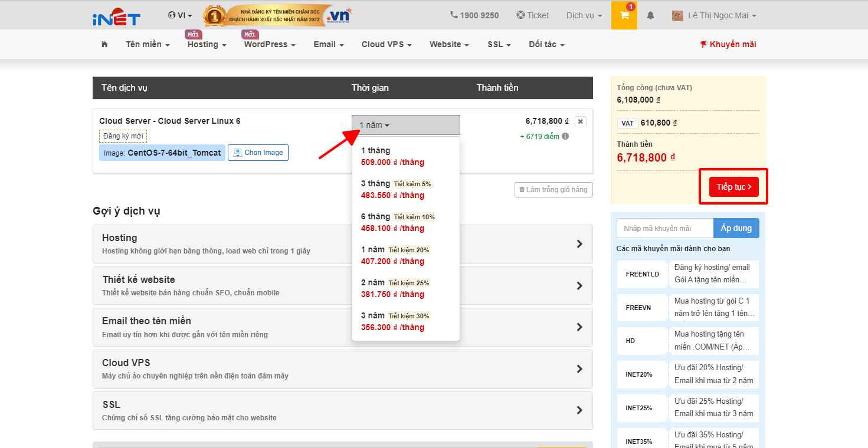Toggle the 1 năm duration dropdown
This screenshot has width=868, height=448.
pos(406,125)
